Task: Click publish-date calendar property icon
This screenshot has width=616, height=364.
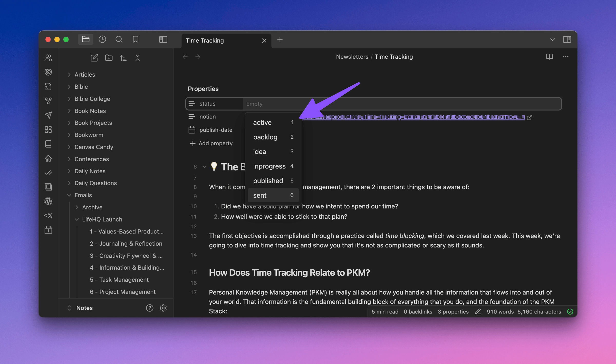Action: 192,130
